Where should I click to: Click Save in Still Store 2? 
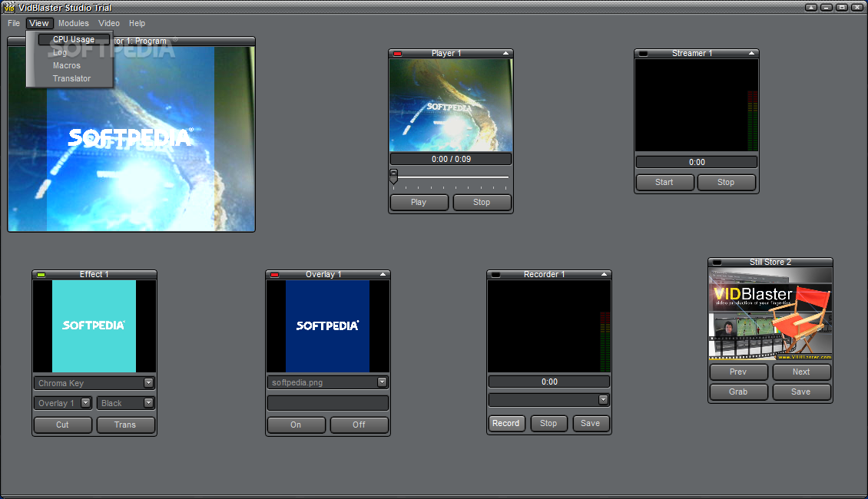(802, 392)
